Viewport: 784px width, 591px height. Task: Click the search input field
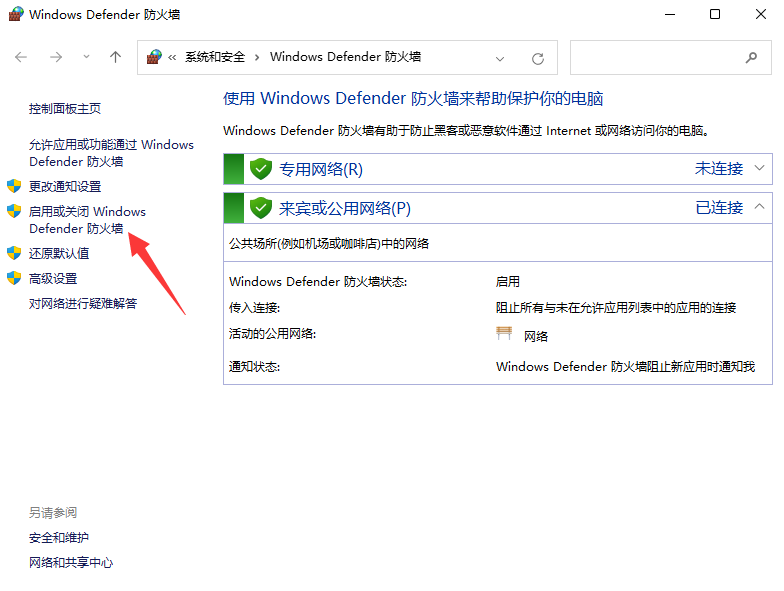click(671, 58)
